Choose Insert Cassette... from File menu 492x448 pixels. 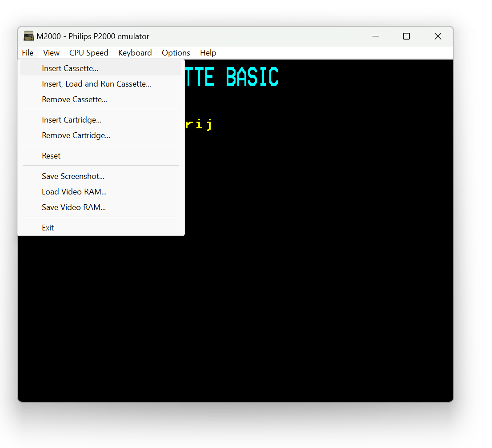pos(101,68)
